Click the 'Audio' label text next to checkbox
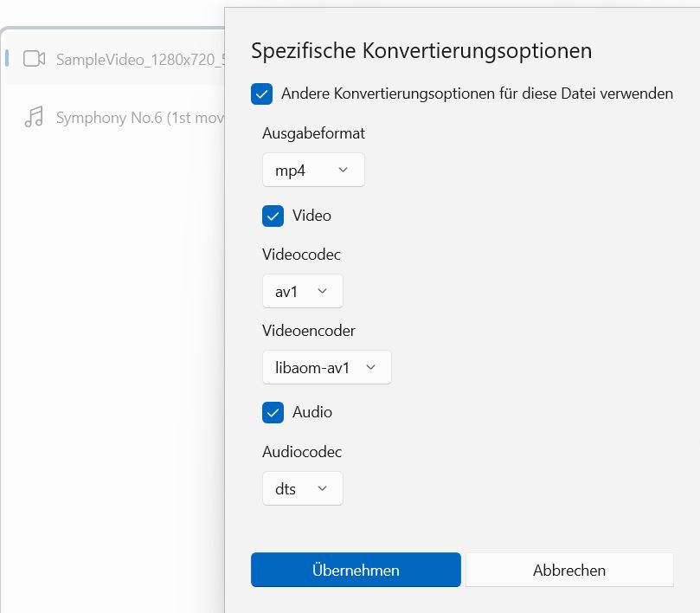 tap(312, 412)
